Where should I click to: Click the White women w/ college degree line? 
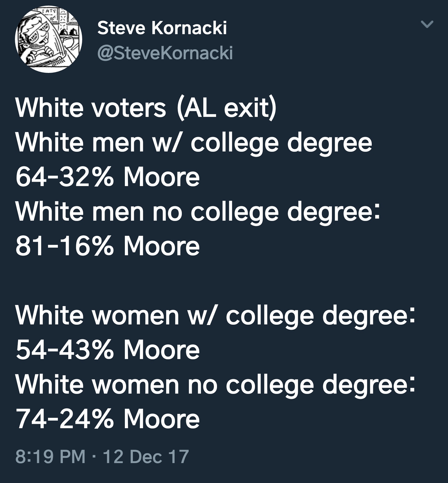215,316
